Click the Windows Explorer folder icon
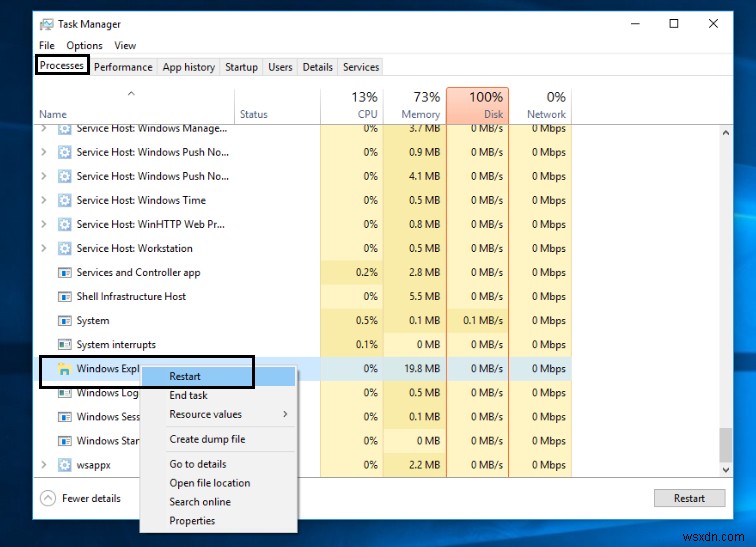 pos(65,369)
